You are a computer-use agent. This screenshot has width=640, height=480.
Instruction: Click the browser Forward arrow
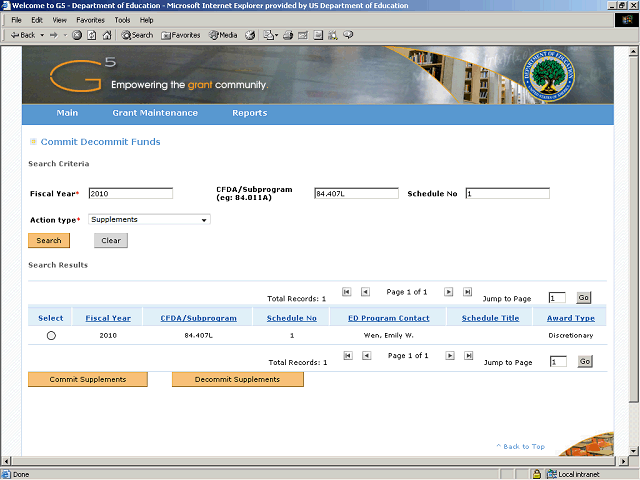54,36
